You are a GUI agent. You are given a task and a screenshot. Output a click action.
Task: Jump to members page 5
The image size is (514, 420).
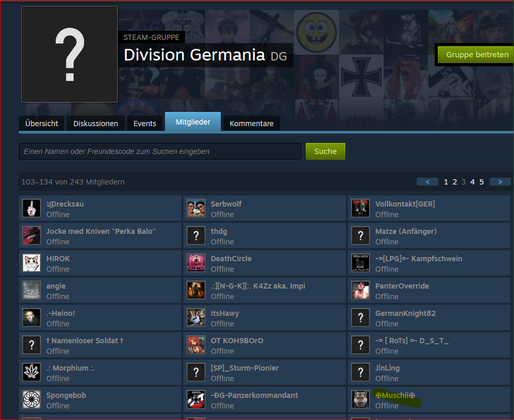coord(481,182)
